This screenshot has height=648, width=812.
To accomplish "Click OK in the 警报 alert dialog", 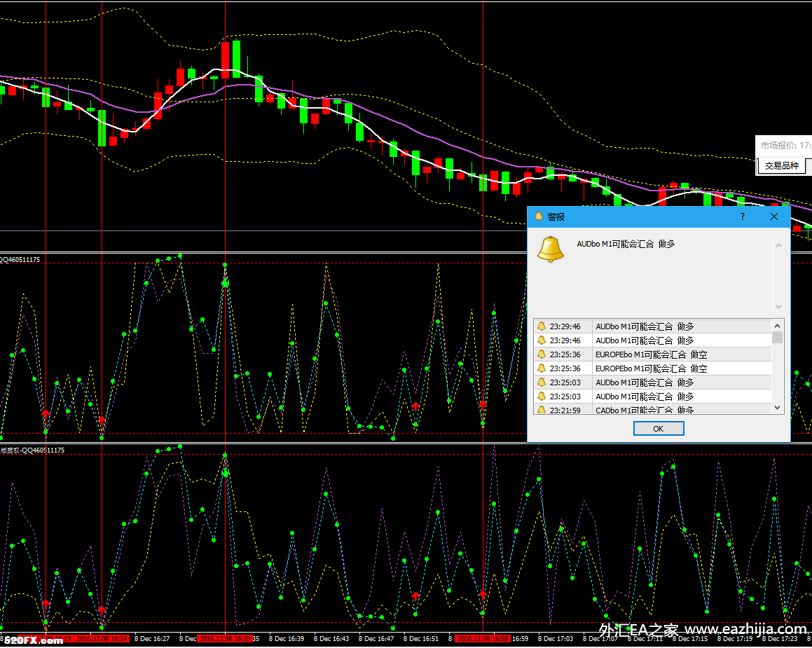I will point(658,428).
